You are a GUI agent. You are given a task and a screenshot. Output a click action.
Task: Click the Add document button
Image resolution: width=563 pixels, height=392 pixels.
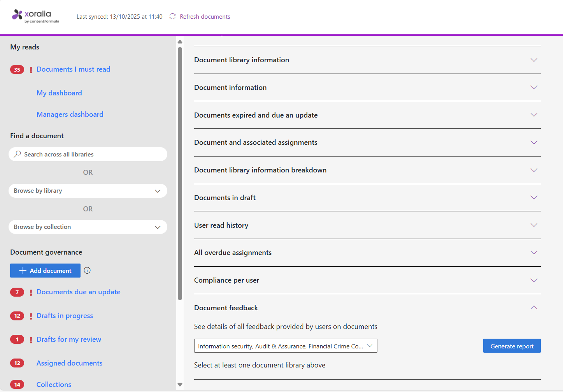click(45, 271)
